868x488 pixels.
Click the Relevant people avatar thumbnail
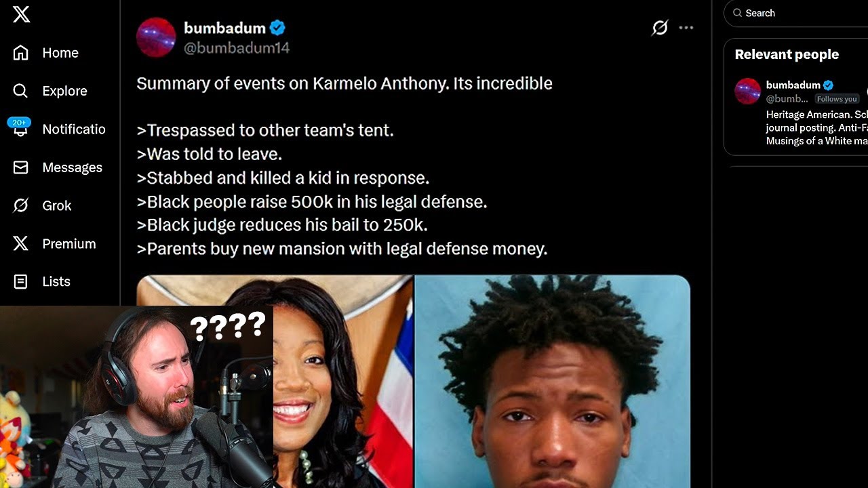(x=748, y=91)
